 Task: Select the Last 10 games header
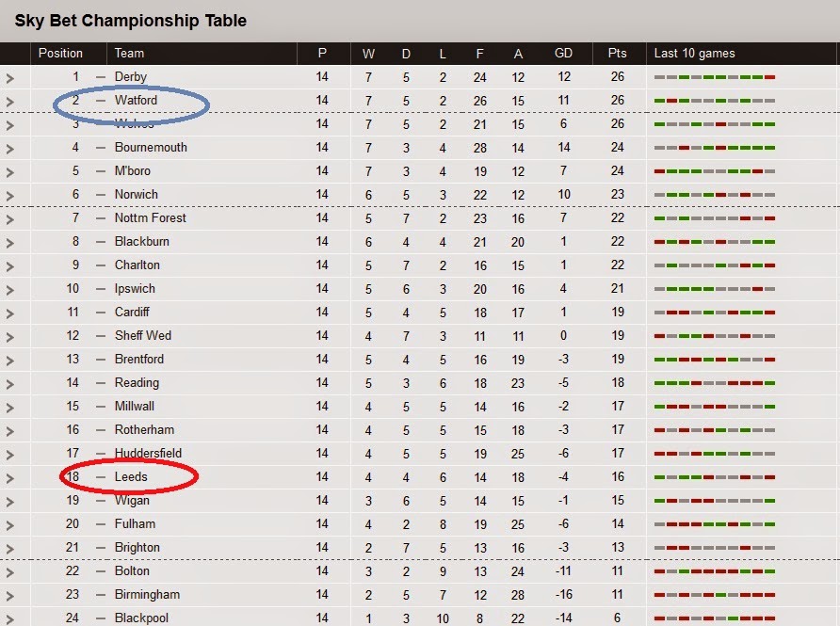click(x=694, y=53)
